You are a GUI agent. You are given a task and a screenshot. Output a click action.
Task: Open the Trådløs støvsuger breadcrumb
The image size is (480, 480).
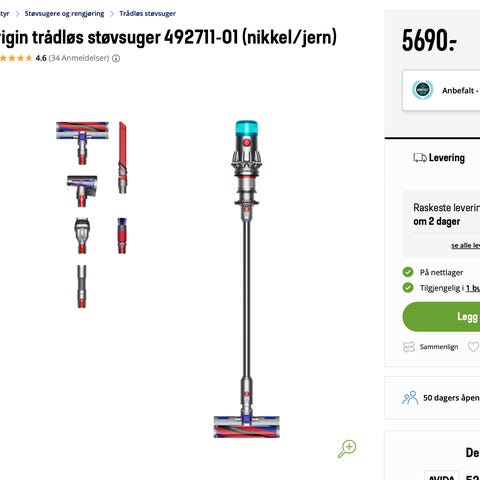[147, 14]
